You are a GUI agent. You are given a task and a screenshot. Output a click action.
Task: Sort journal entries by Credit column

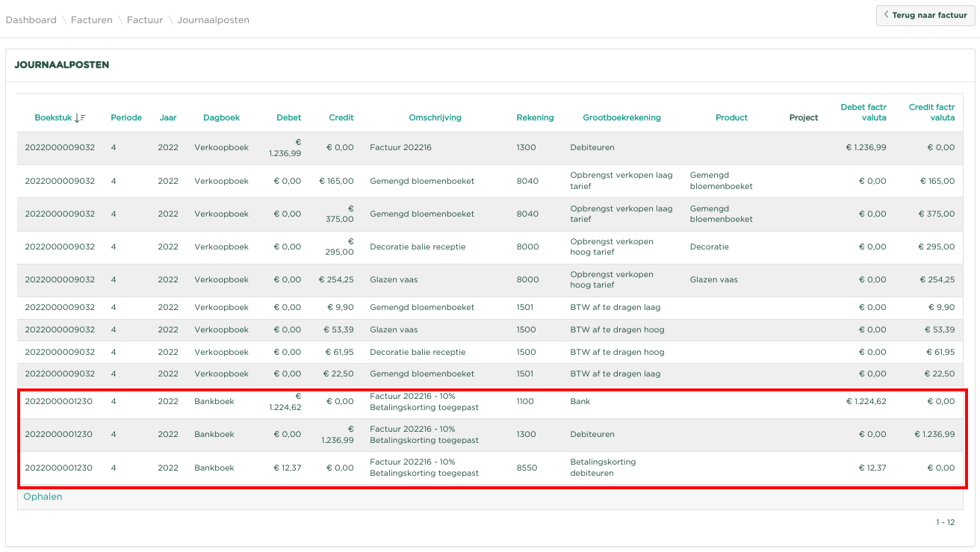click(341, 117)
